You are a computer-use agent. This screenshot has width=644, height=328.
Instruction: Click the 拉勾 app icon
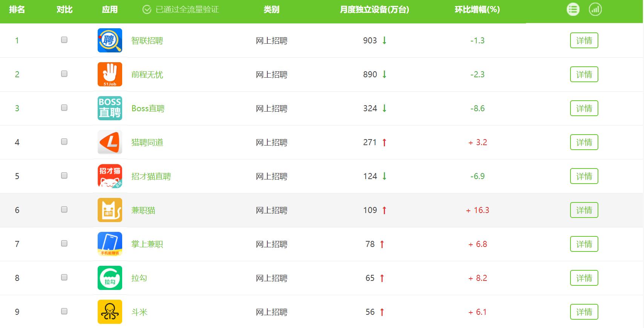110,278
